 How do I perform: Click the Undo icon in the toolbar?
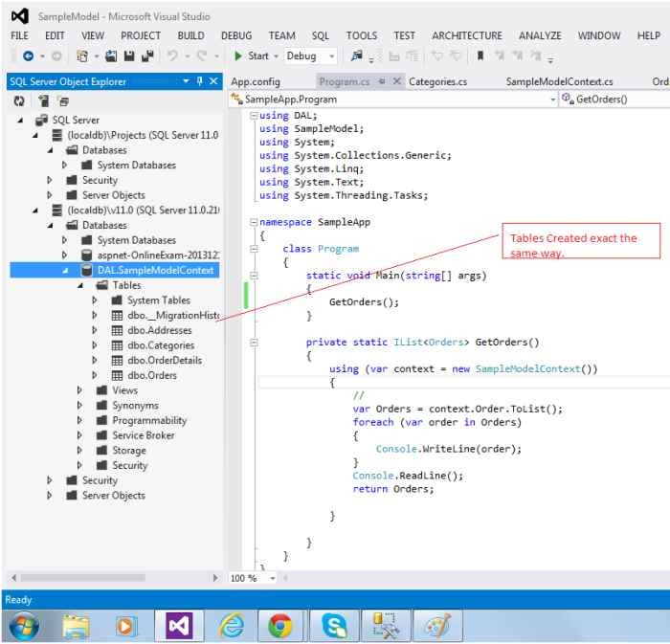[173, 56]
